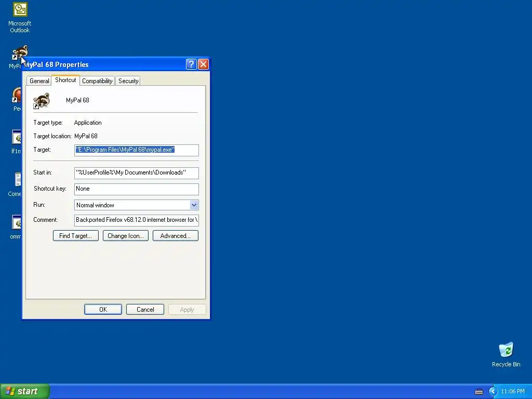Click the Start in input field
532x399 pixels.
(x=137, y=172)
